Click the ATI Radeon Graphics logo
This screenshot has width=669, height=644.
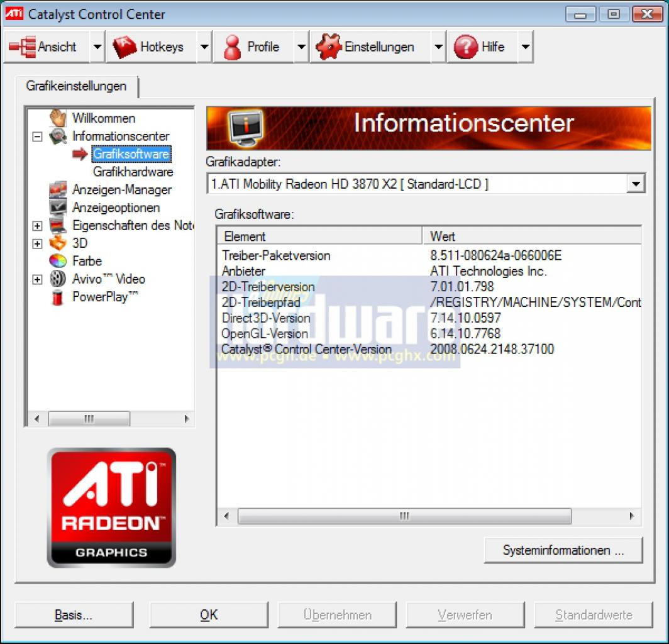coord(111,508)
